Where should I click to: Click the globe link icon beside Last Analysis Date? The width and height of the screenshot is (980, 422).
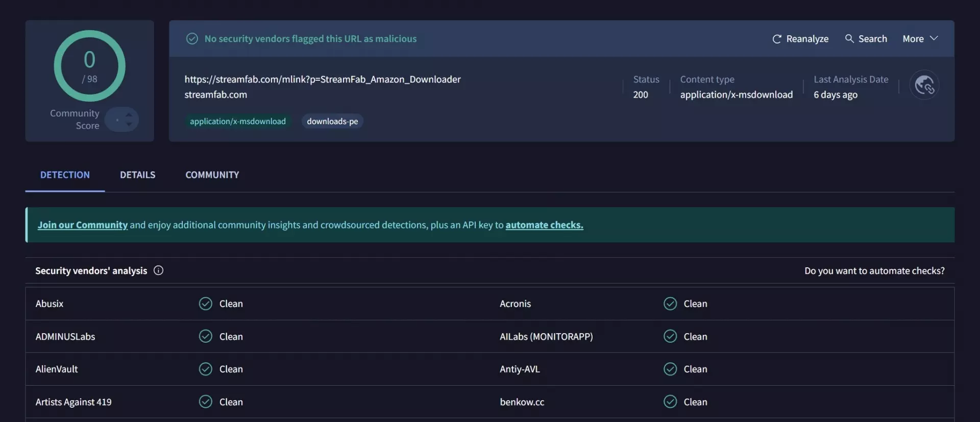coord(924,85)
